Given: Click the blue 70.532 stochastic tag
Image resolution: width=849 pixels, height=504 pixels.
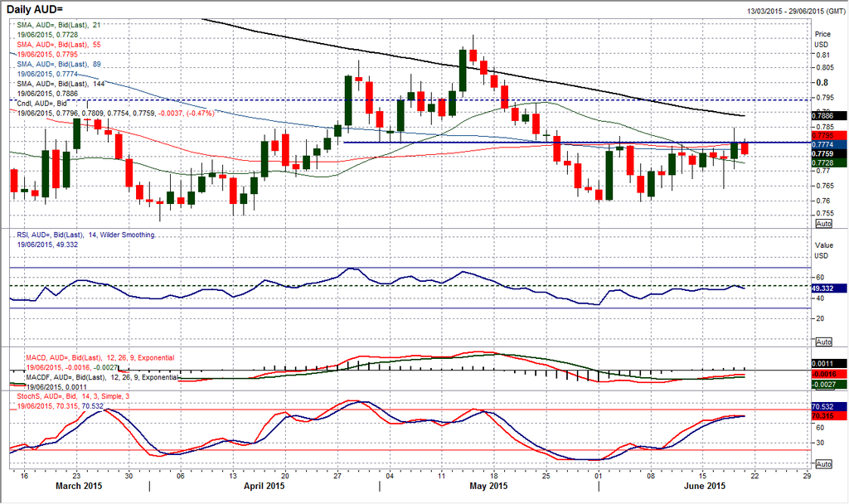Looking at the screenshot, I should (829, 406).
